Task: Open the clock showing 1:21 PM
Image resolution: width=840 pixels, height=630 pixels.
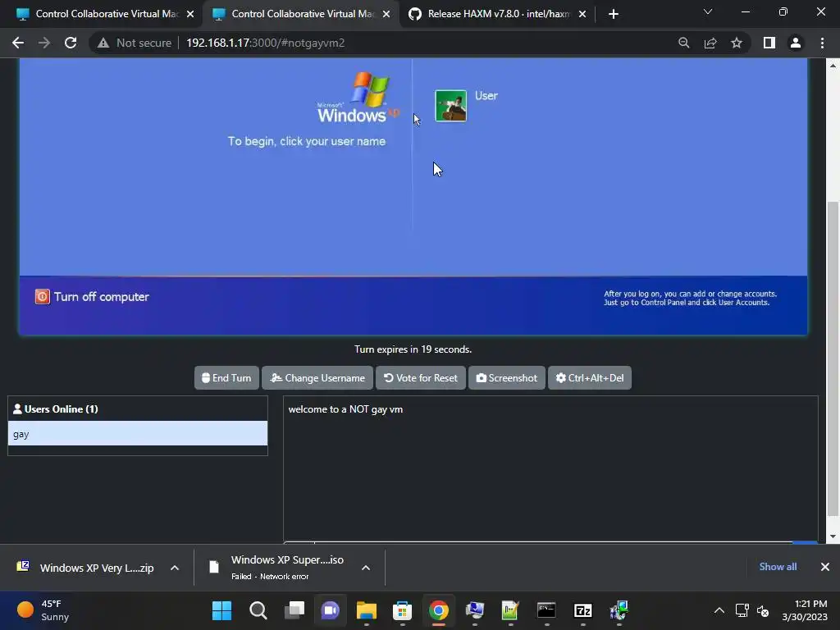Action: click(x=805, y=610)
